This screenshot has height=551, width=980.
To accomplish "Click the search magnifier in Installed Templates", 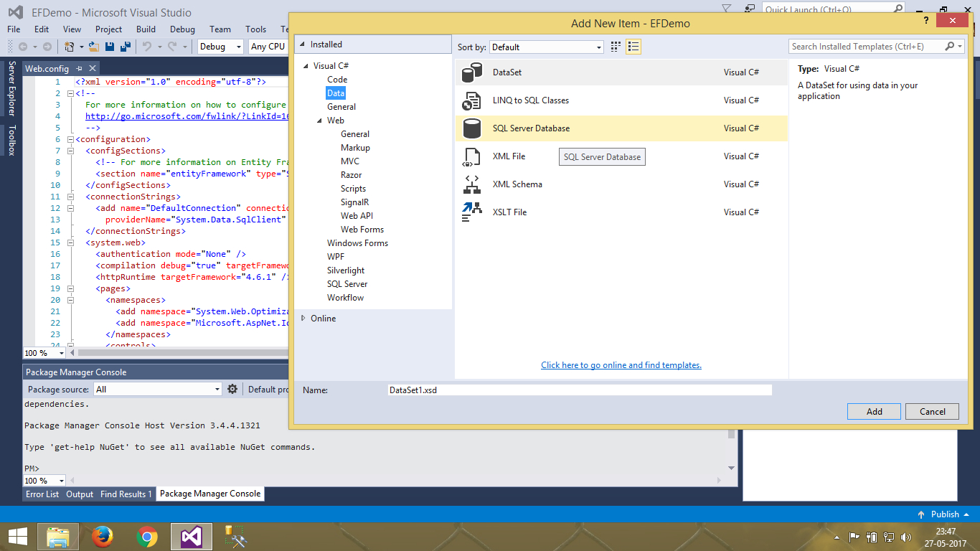I will (950, 47).
